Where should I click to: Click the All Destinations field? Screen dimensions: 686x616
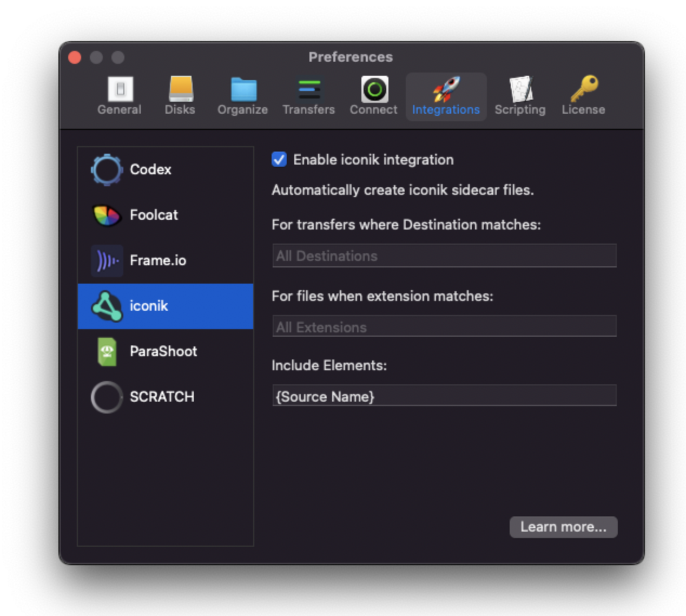tap(444, 255)
